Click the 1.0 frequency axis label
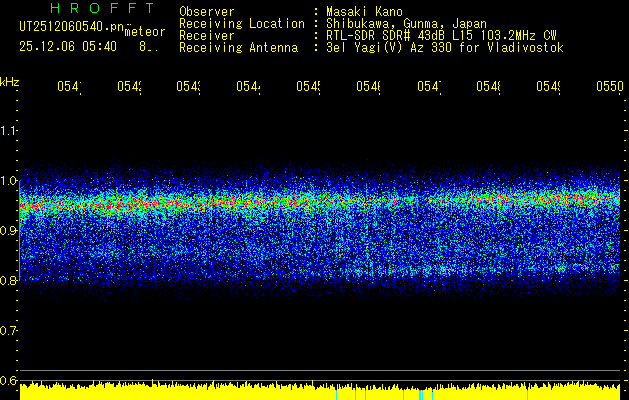629x400 pixels. tap(8, 181)
